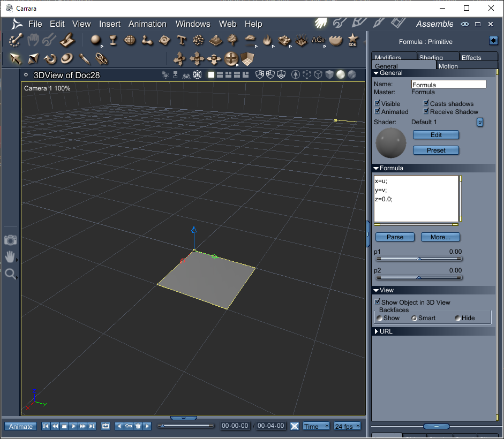Screen dimensions: 504x439
Task: Select the magnifier zoom tool
Action: click(x=10, y=274)
